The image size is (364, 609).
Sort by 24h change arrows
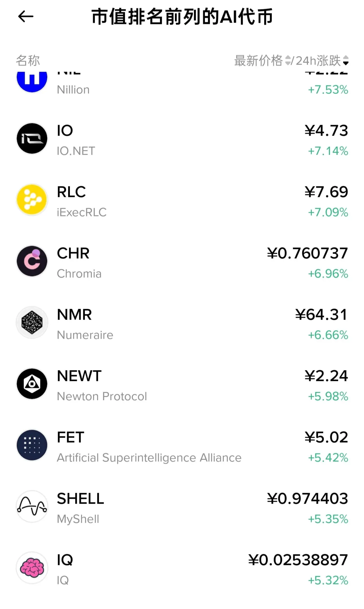(346, 60)
